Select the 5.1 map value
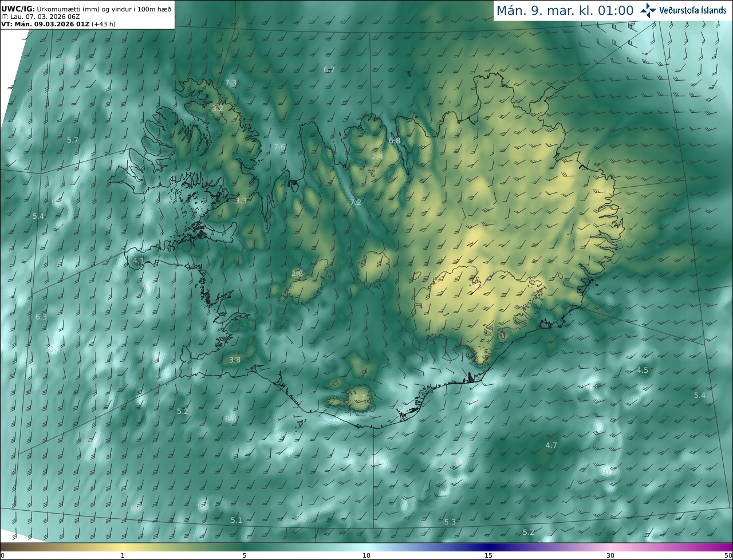This screenshot has width=733, height=560. click(x=237, y=520)
